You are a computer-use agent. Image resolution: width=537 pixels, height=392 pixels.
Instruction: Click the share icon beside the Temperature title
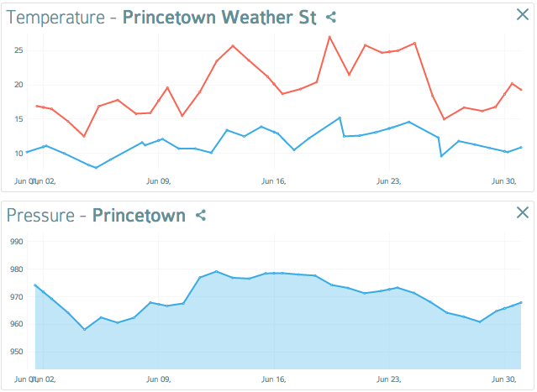click(331, 16)
